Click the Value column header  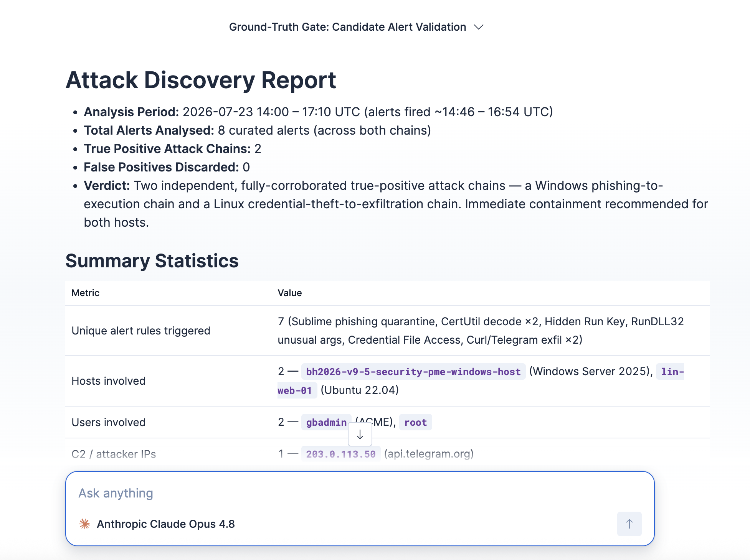(x=290, y=293)
